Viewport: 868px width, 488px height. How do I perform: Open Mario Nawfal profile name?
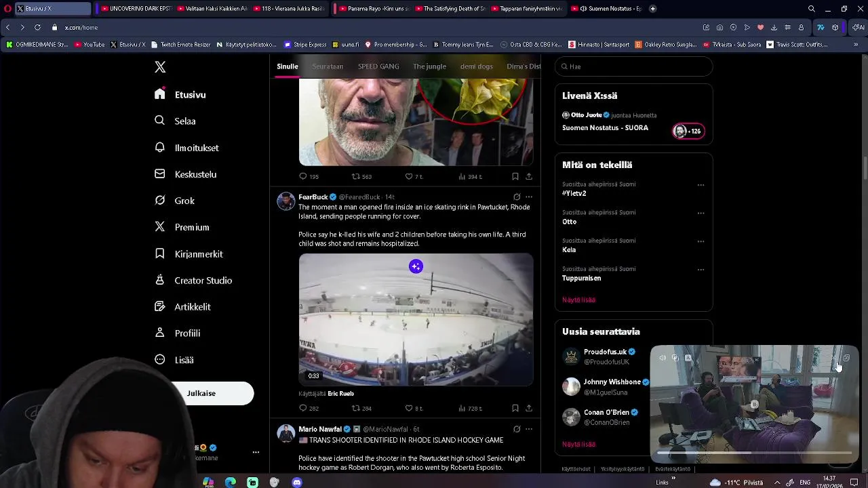coord(320,429)
